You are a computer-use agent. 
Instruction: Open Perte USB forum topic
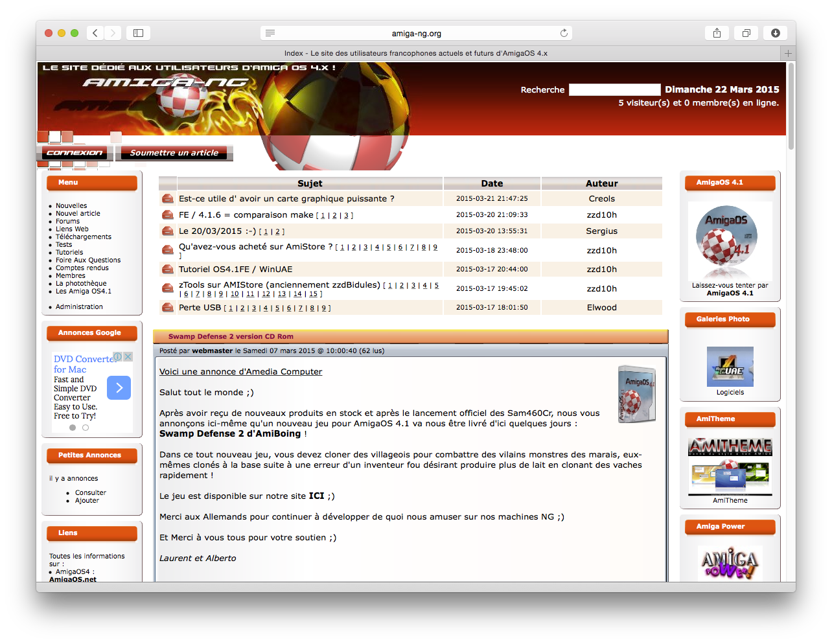point(200,308)
